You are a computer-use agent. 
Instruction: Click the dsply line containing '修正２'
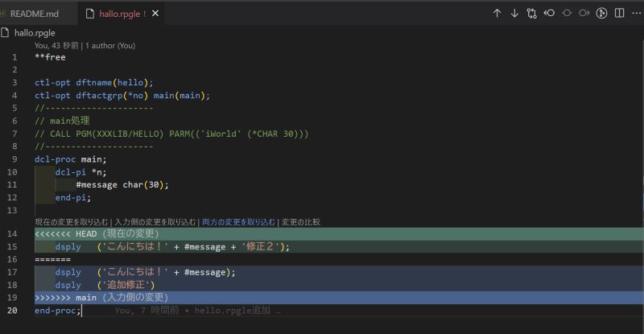[x=172, y=246]
